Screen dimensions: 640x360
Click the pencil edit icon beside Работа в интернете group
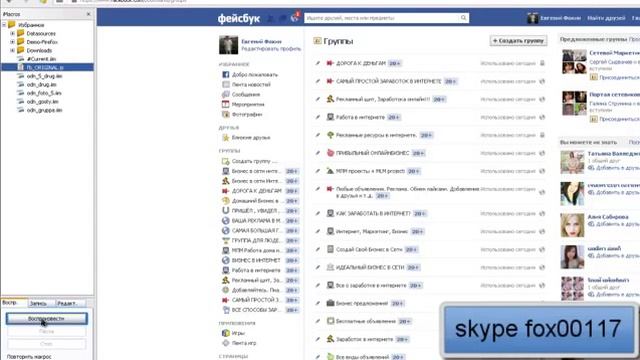tap(318, 117)
